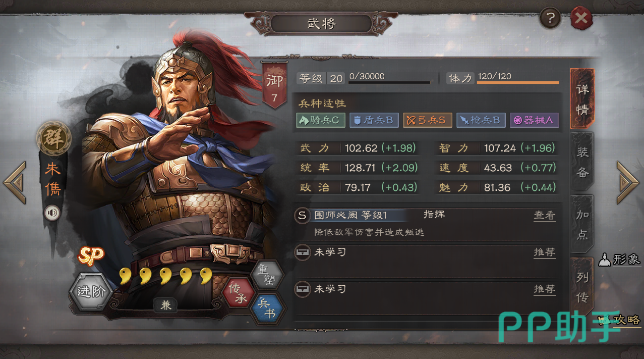The width and height of the screenshot is (644, 359).
Task: Open the 形象 appearance icon
Action: tap(619, 260)
